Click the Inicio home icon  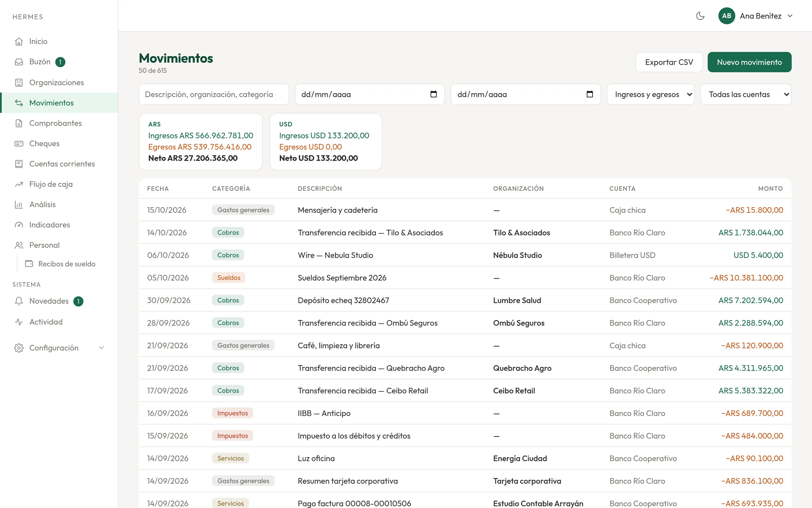point(19,41)
